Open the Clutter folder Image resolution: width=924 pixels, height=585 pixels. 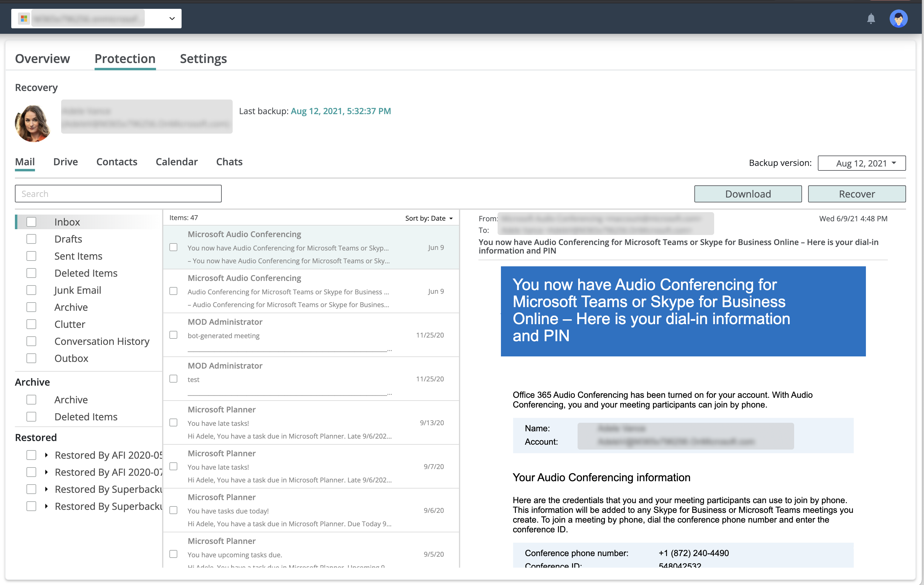70,324
